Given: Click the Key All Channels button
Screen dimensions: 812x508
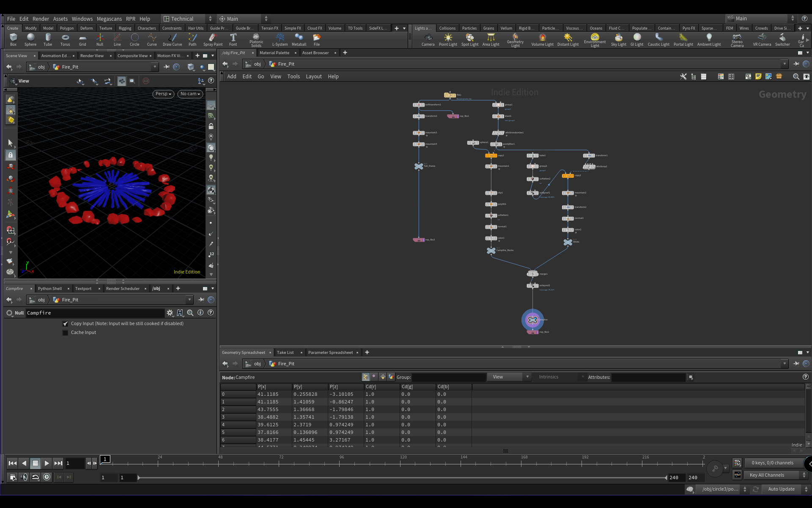Looking at the screenshot, I should tap(767, 475).
